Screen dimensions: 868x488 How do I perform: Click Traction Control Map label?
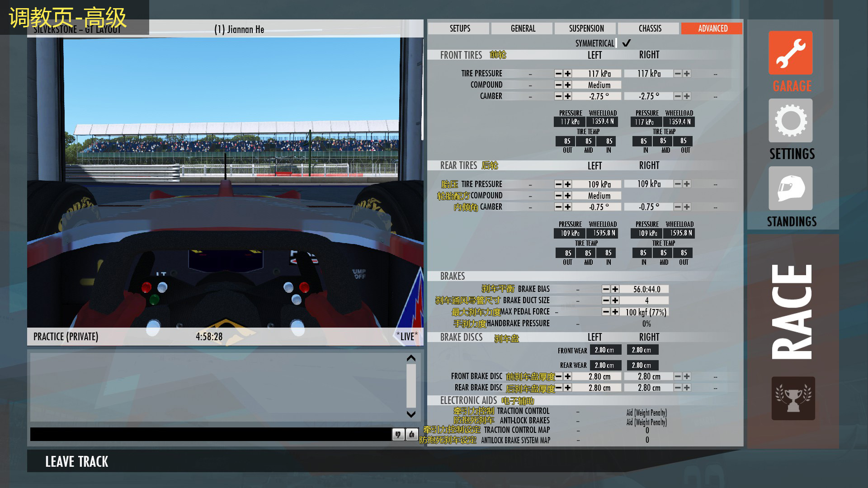click(x=517, y=430)
